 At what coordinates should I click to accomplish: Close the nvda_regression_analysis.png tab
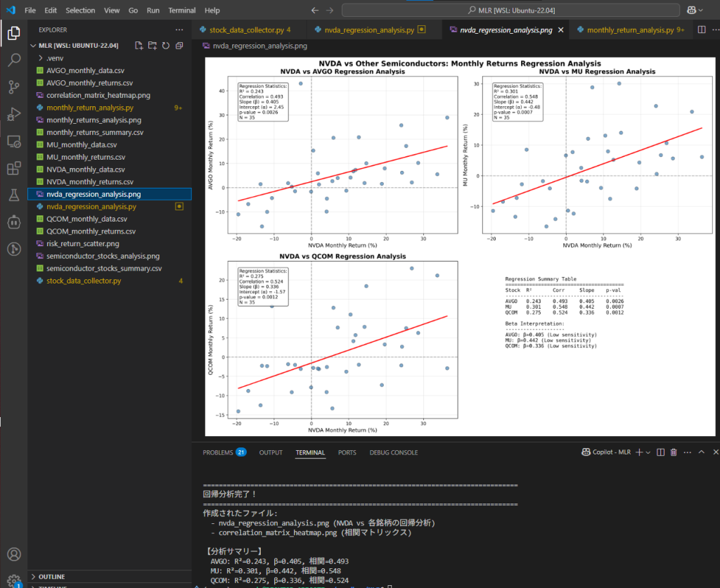coord(560,30)
